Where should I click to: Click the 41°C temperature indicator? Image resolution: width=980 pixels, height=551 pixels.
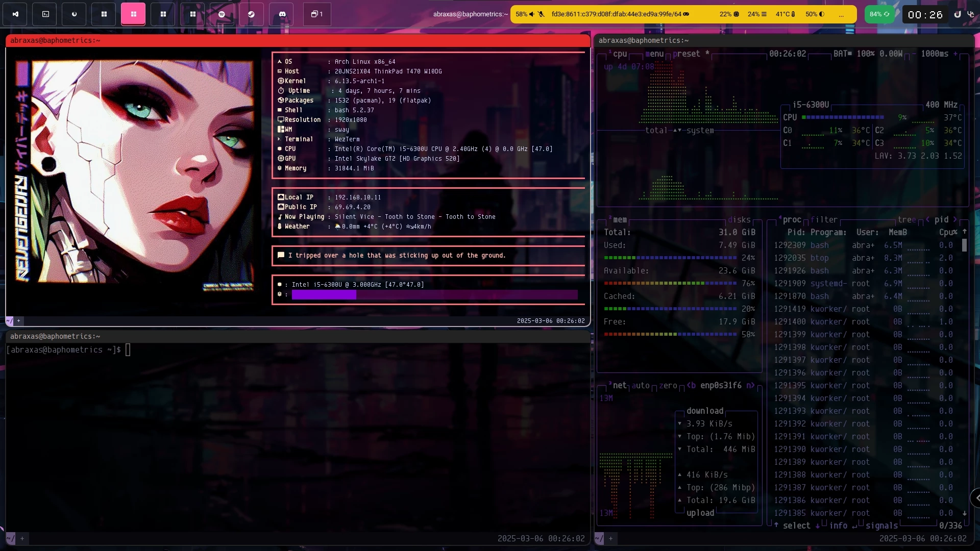(x=786, y=14)
